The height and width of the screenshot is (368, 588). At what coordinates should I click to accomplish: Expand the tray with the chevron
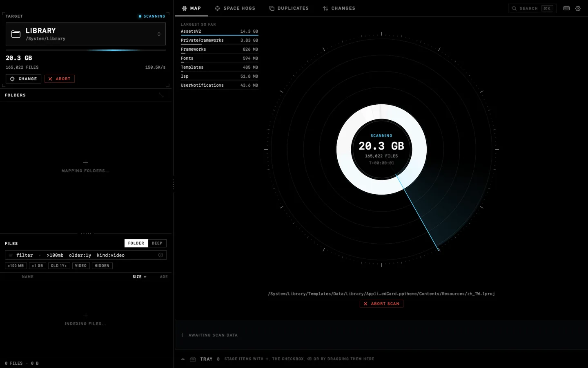pyautogui.click(x=183, y=359)
